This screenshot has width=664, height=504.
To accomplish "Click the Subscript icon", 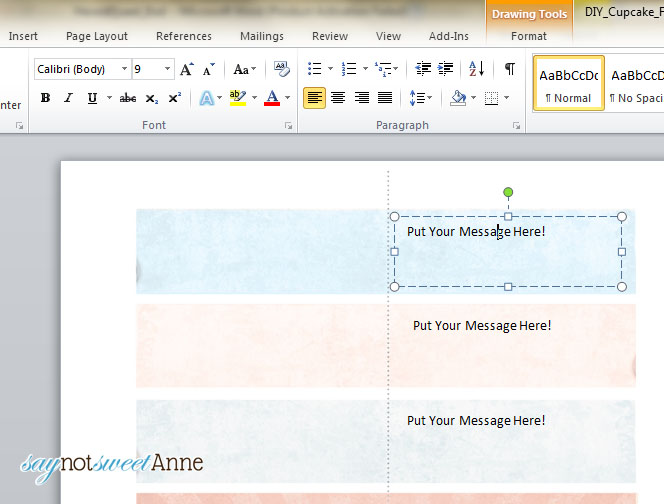I will tap(151, 99).
